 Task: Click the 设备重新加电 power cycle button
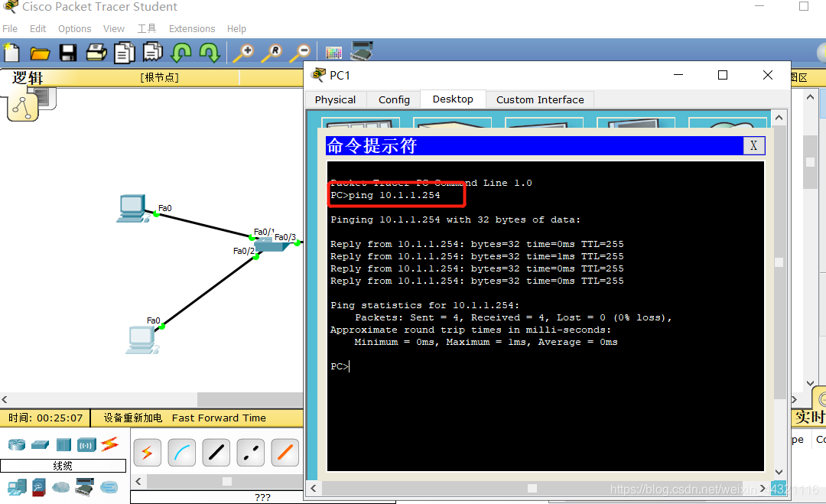(133, 418)
